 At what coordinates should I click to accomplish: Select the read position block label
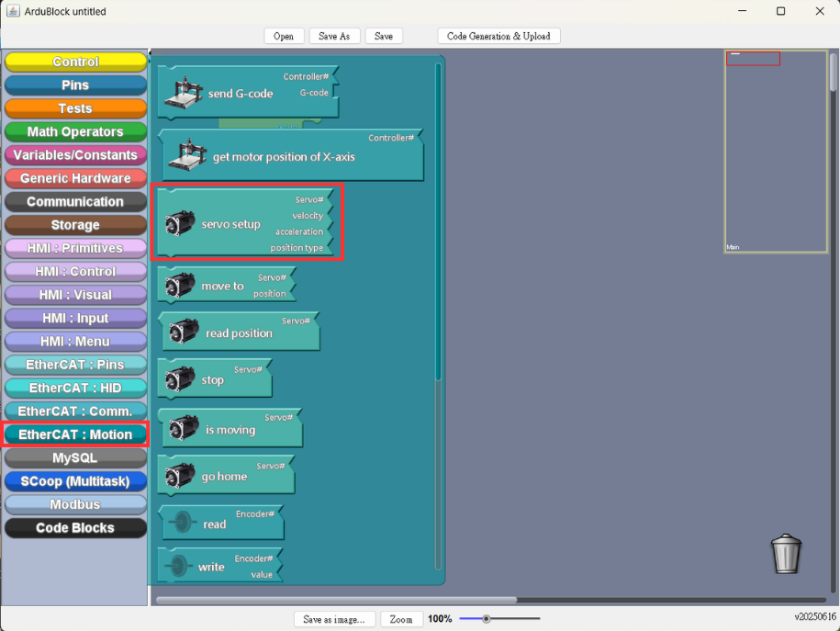[x=239, y=332]
